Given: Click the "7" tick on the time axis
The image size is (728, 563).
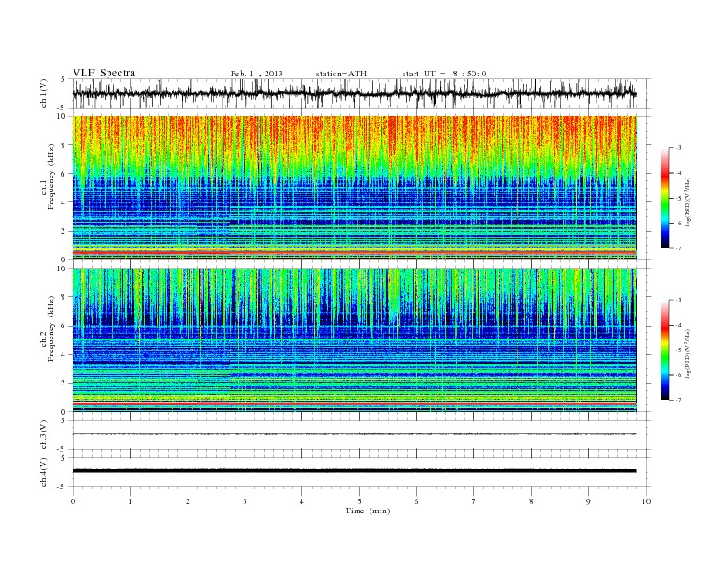Looking at the screenshot, I should click(x=474, y=501).
